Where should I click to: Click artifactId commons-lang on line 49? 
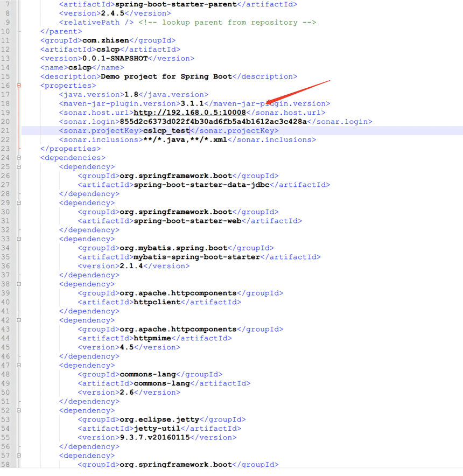click(x=162, y=383)
